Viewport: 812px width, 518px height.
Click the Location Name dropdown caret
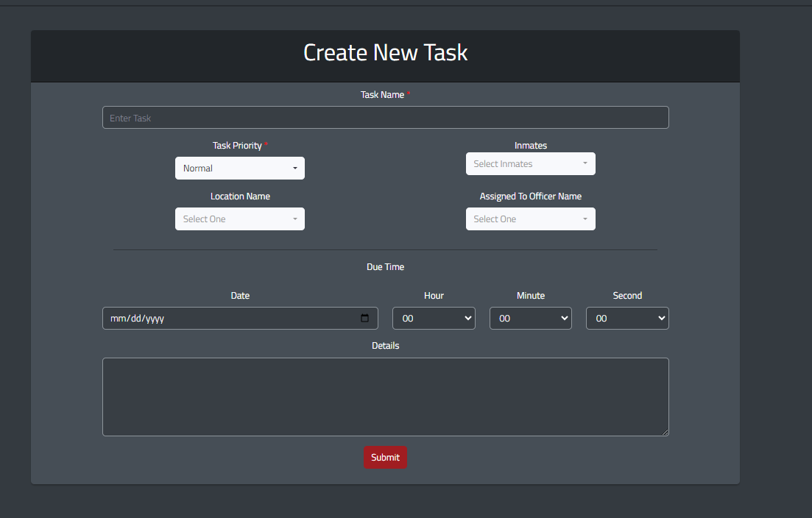point(295,219)
